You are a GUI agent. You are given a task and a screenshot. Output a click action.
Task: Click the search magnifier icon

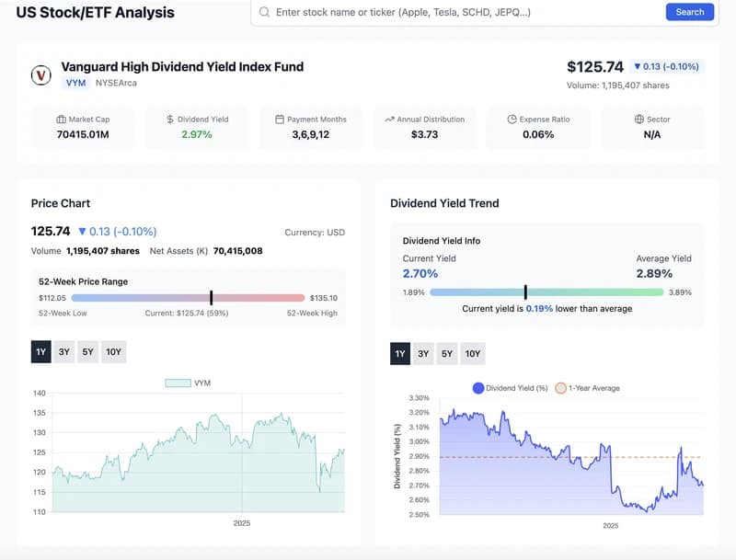tap(264, 12)
